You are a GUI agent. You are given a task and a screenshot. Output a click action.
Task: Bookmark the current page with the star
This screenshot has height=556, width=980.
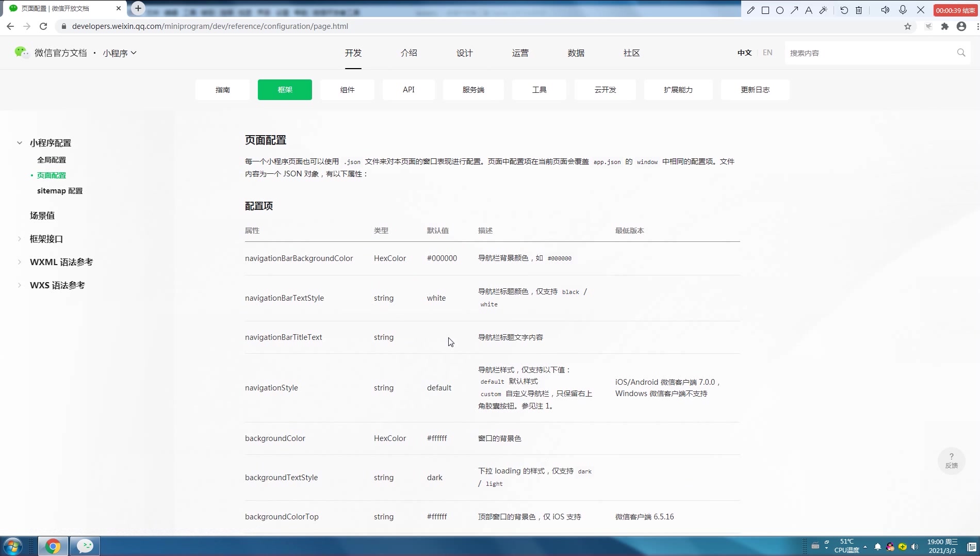coord(908,26)
